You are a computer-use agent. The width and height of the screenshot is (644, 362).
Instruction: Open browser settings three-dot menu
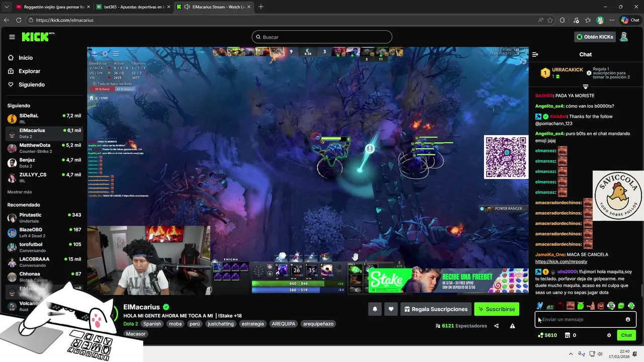pos(612,20)
